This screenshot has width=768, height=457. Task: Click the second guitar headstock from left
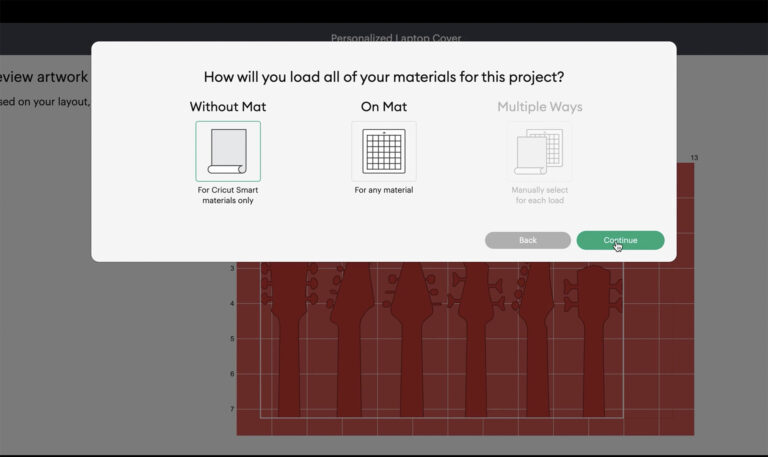click(x=349, y=339)
